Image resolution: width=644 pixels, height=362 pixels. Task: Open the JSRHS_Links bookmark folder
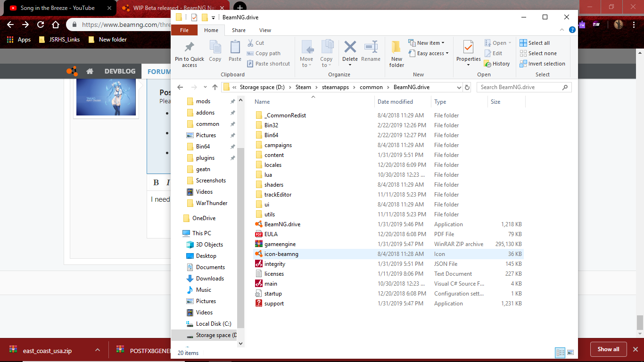(x=59, y=40)
